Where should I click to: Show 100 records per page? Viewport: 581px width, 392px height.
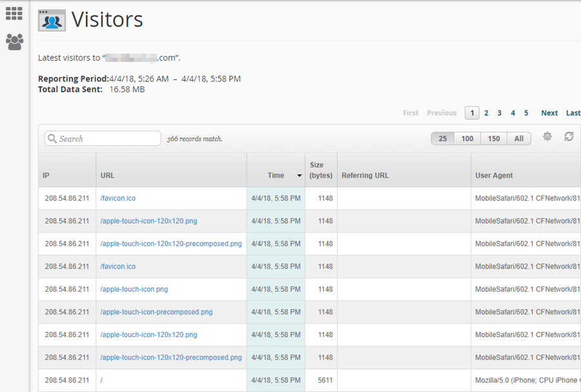point(467,138)
